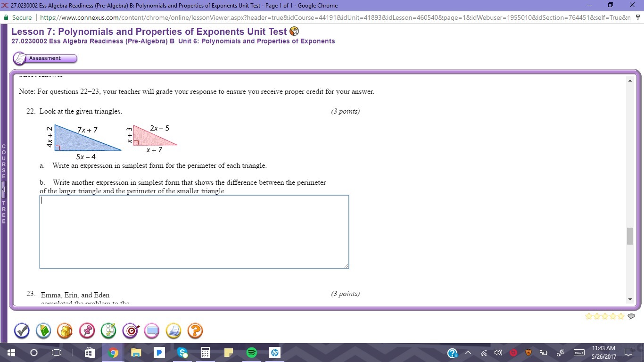Screen dimensions: 644x362
Task: Open the pink message board icon
Action: click(152, 331)
